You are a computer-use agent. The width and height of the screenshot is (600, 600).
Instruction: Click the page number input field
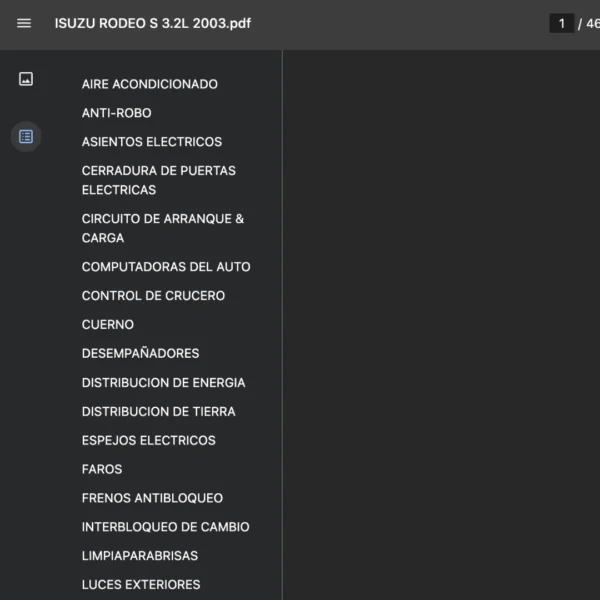coord(562,23)
